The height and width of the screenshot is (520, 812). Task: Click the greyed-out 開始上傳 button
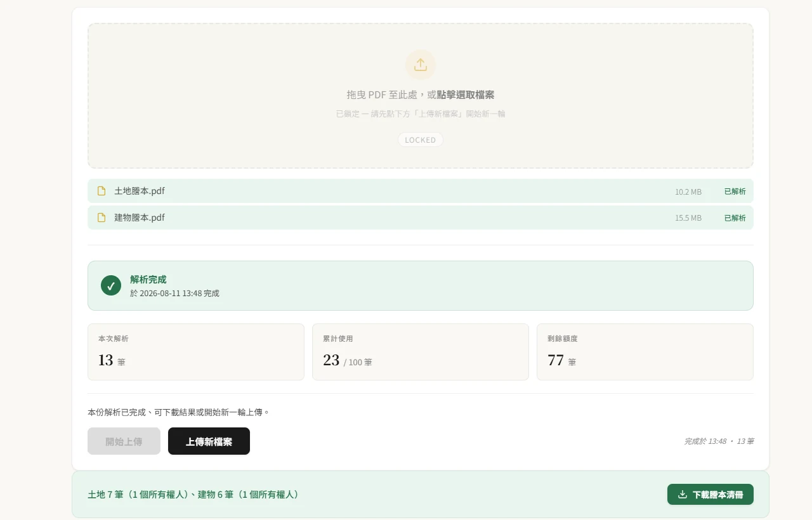click(x=124, y=441)
